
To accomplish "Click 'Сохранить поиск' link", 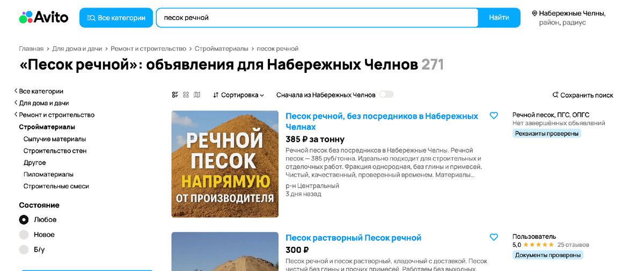I will (583, 95).
